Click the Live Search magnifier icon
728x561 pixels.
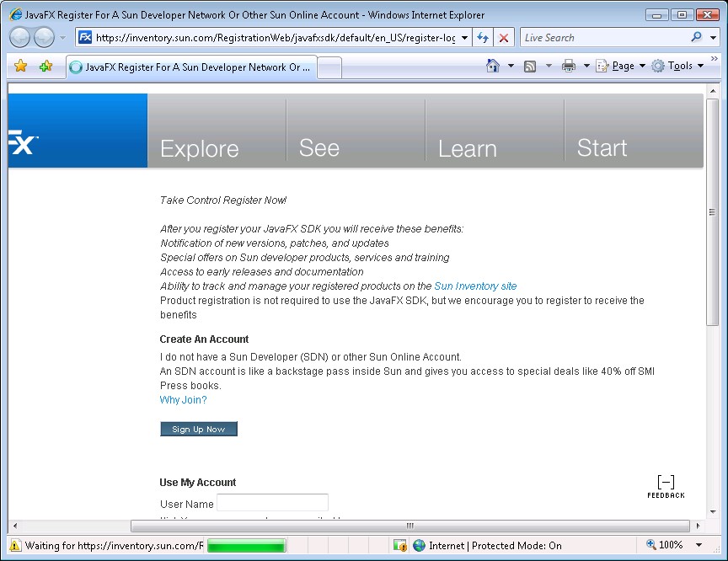click(x=696, y=37)
